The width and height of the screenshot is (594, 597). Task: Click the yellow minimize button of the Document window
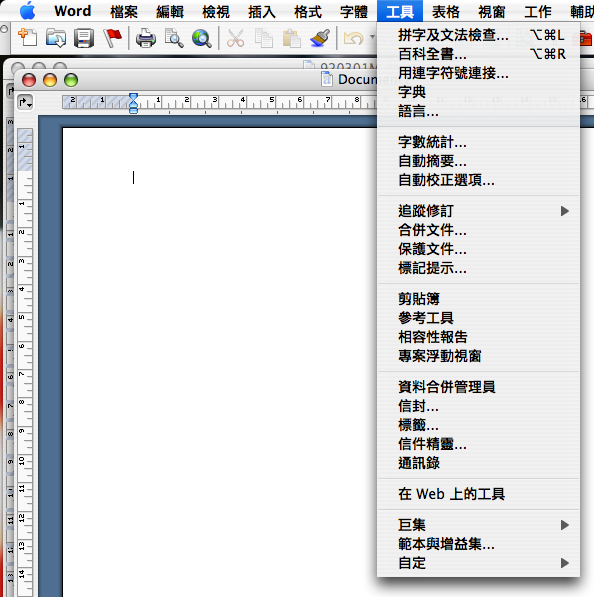(50, 80)
